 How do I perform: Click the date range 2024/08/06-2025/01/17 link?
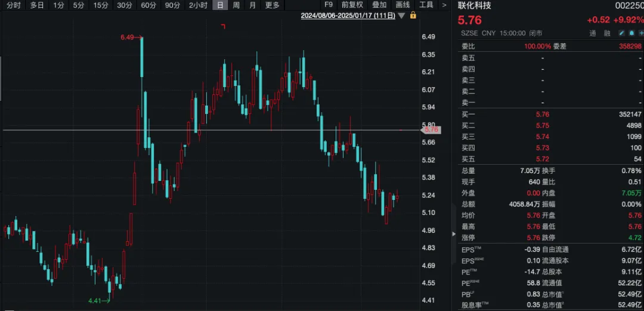(348, 16)
